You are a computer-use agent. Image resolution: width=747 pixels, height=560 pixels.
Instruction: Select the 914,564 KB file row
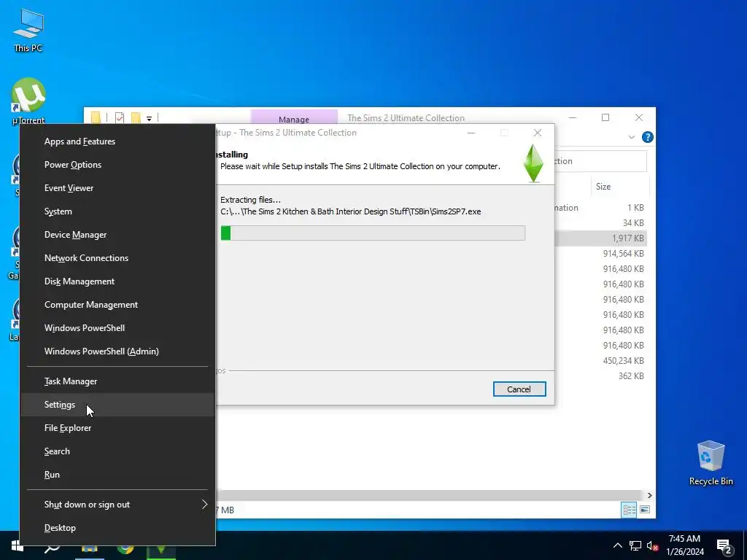(x=602, y=253)
